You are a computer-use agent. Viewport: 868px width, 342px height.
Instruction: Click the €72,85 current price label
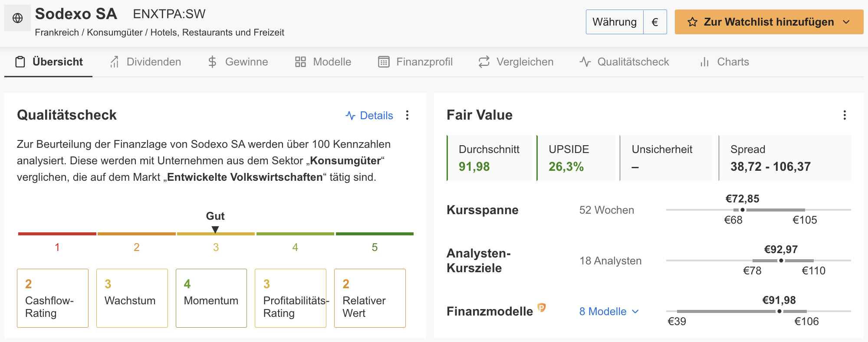click(743, 199)
